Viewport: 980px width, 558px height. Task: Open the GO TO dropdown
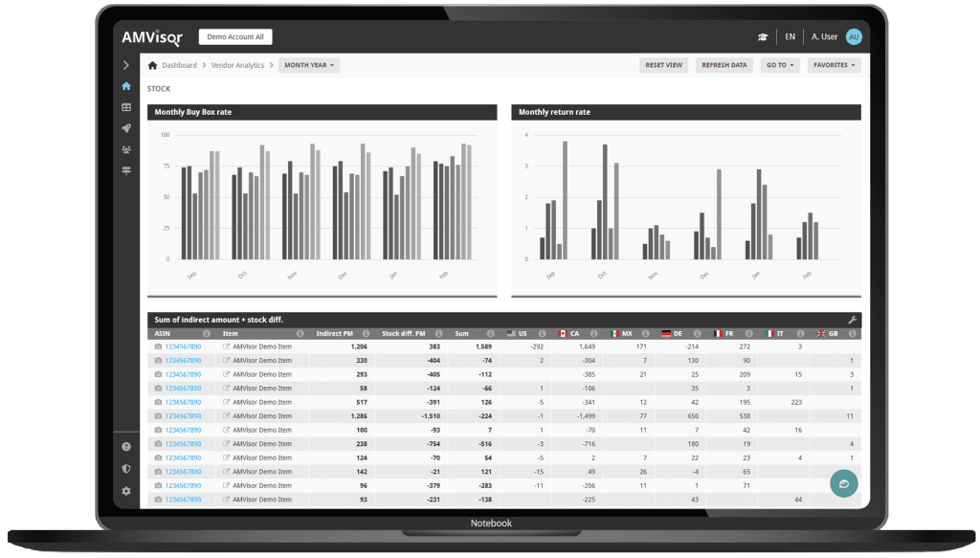780,65
